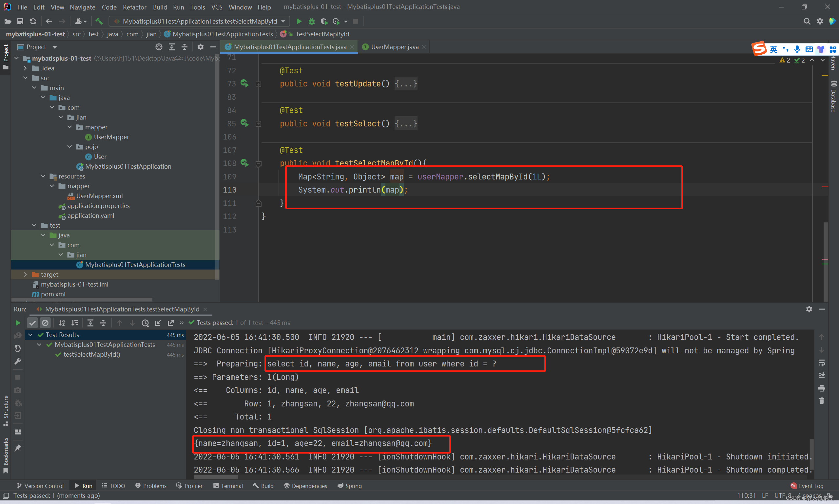Screen dimensions: 839x504
Task: Clear console output with trash icon
Action: click(x=821, y=401)
